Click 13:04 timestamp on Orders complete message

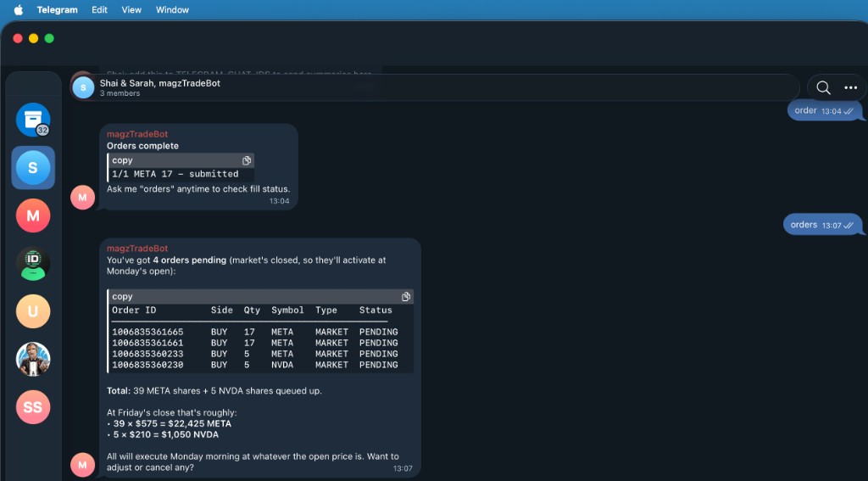(x=280, y=200)
